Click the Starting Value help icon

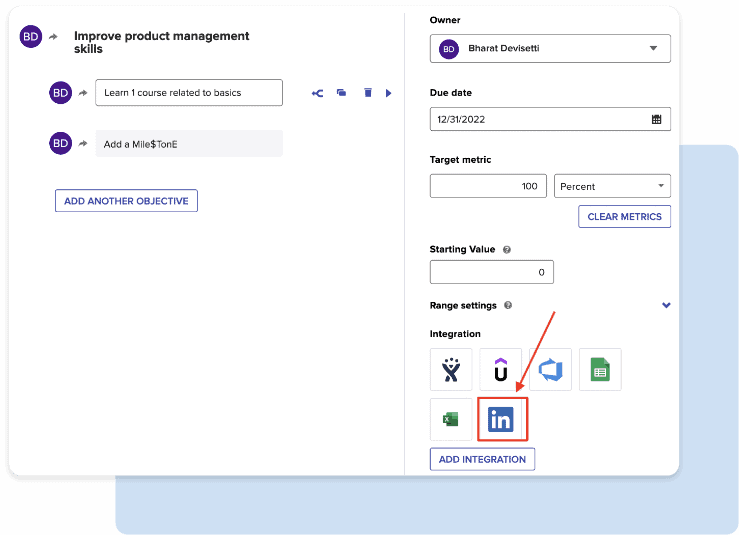[x=507, y=250]
